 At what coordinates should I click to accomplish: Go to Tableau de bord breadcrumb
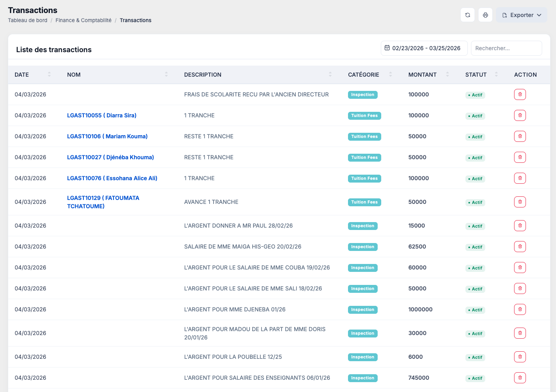point(28,20)
